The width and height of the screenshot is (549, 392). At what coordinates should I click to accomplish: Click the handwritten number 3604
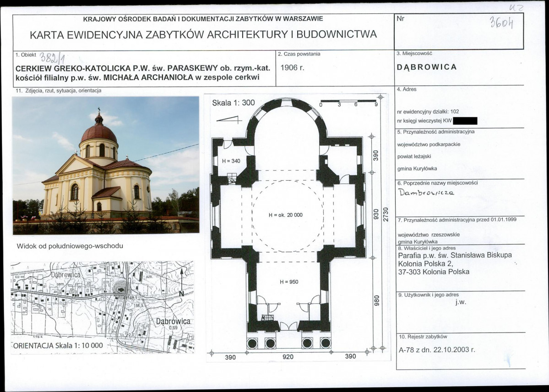click(x=502, y=23)
